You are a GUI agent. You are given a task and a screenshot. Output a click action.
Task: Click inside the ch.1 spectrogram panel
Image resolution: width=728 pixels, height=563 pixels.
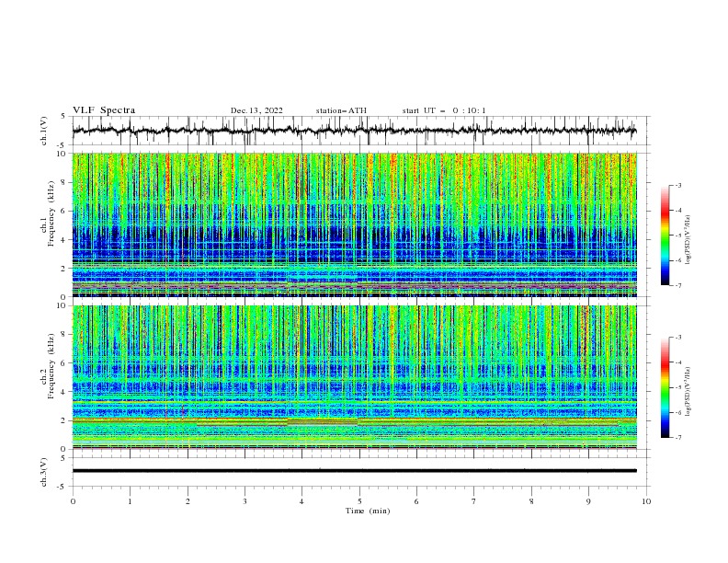pos(355,224)
